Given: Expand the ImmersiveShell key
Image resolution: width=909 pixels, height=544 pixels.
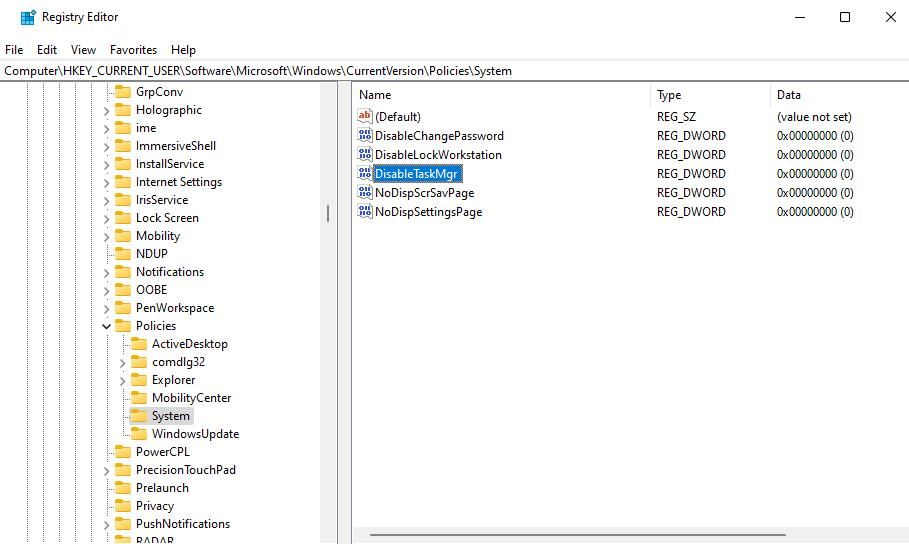Looking at the screenshot, I should click(x=107, y=147).
